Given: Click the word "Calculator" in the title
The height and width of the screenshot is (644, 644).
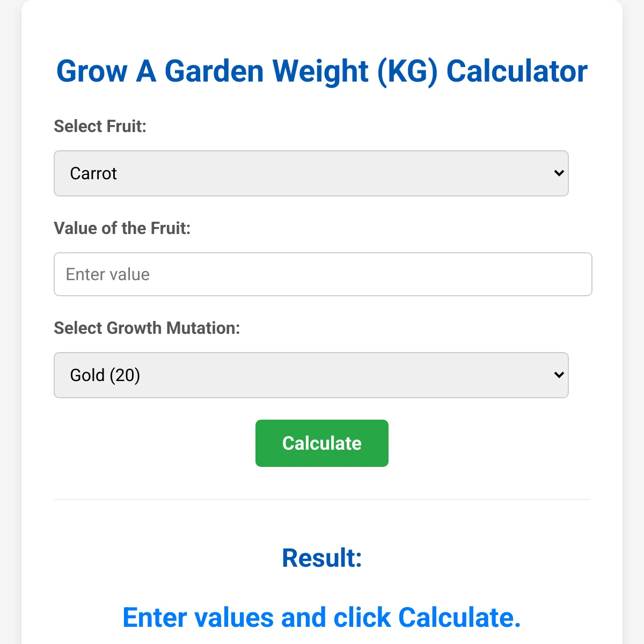Looking at the screenshot, I should (517, 71).
